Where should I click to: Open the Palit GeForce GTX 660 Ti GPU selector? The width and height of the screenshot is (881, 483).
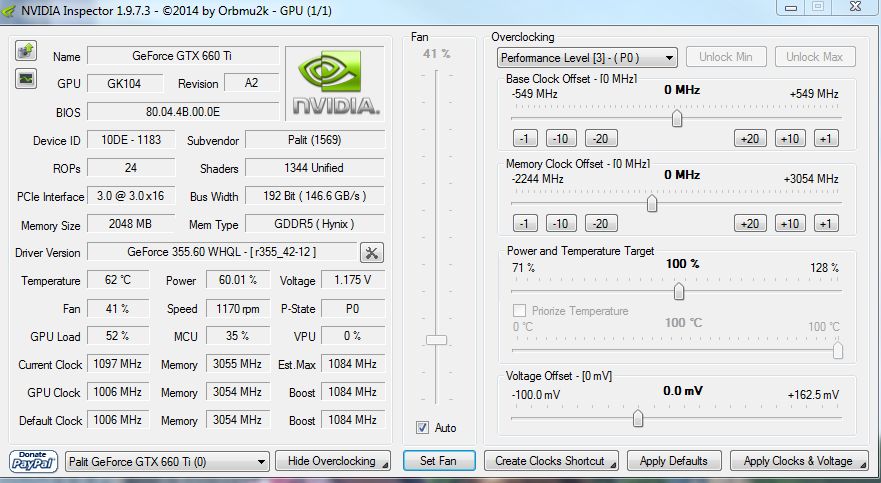click(167, 462)
